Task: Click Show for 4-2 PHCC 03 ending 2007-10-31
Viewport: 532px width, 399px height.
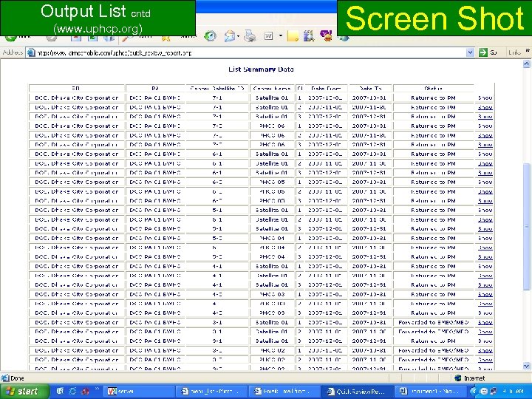Action: tap(485, 295)
